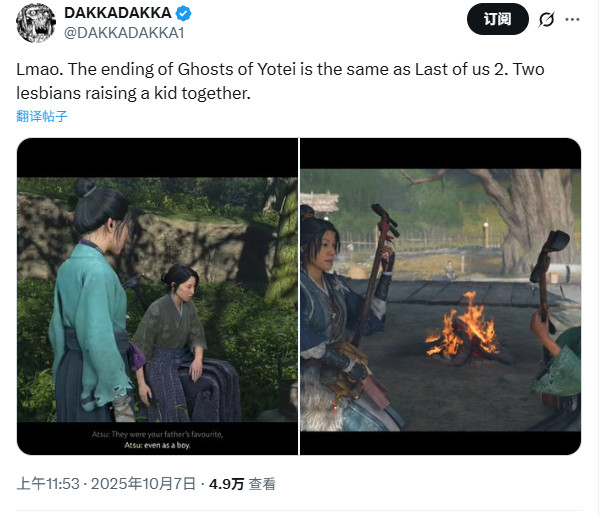The image size is (612, 517).
Task: Open the DAKKADAKKA profile avatar
Action: tap(36, 24)
